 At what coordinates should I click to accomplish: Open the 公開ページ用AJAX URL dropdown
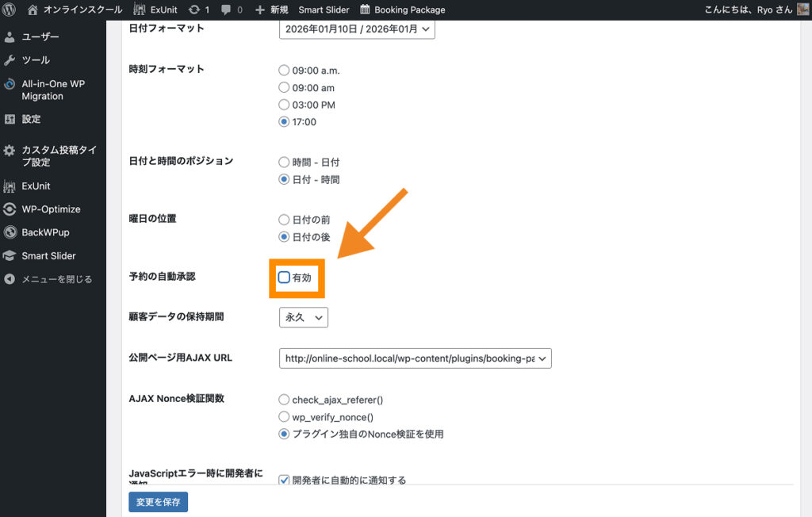click(415, 358)
